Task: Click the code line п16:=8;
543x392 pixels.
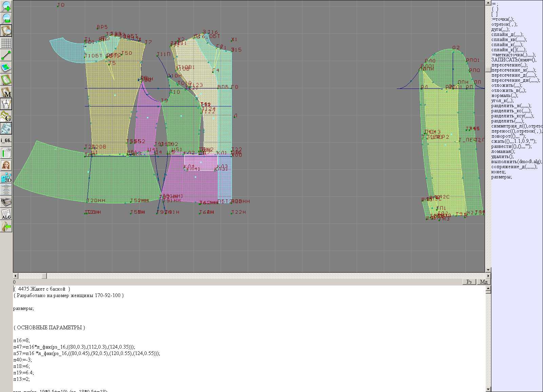Action: [22, 340]
